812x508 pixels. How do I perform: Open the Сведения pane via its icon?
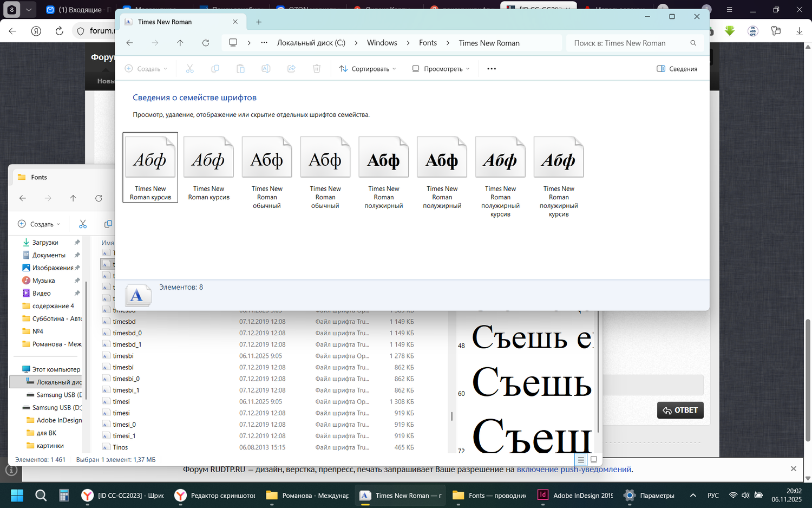677,68
